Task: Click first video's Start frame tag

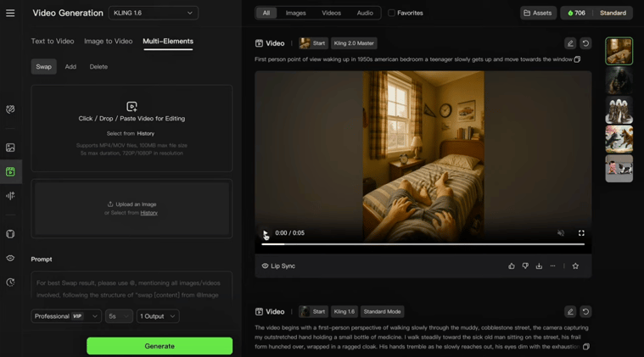Action: coord(313,43)
